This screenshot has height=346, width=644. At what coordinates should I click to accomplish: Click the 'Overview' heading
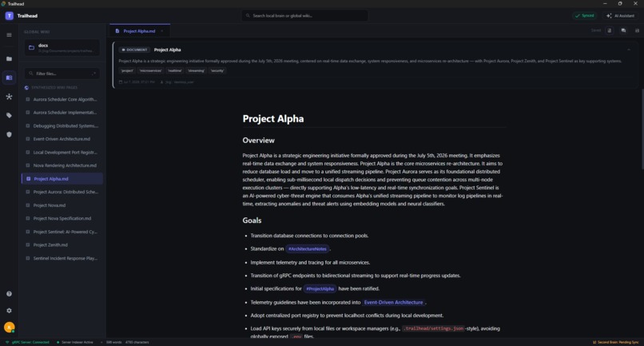click(258, 141)
